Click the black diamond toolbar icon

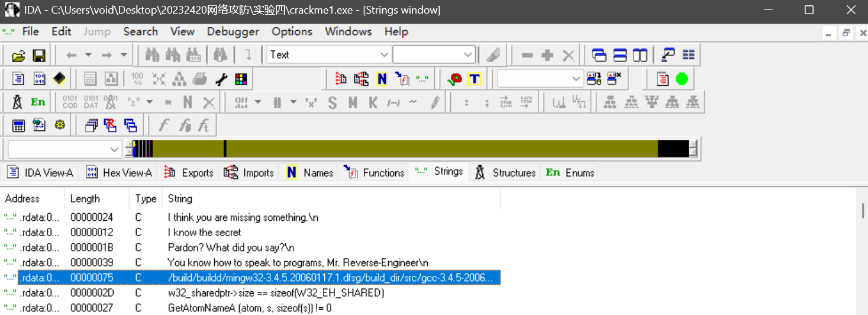(59, 79)
